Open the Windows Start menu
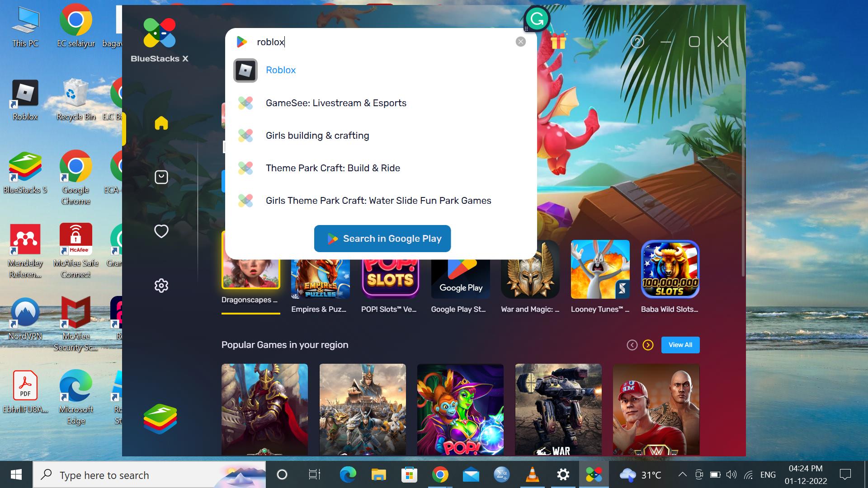Viewport: 868px width, 488px height. (x=16, y=475)
